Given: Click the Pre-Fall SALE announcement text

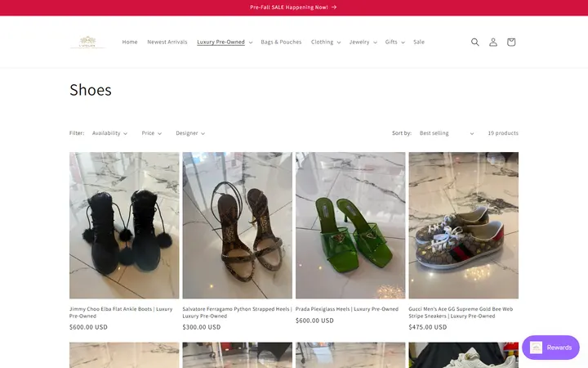Looking at the screenshot, I should pos(289,7).
